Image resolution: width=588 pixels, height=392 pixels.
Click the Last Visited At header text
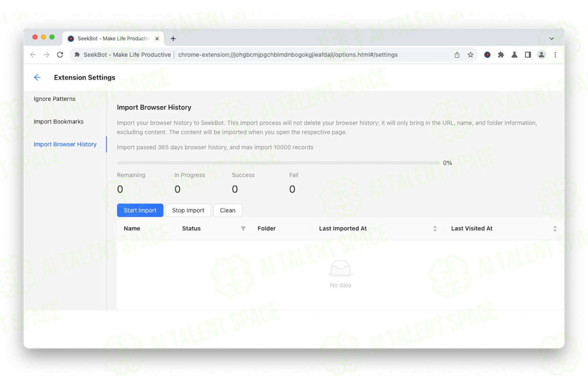click(472, 229)
